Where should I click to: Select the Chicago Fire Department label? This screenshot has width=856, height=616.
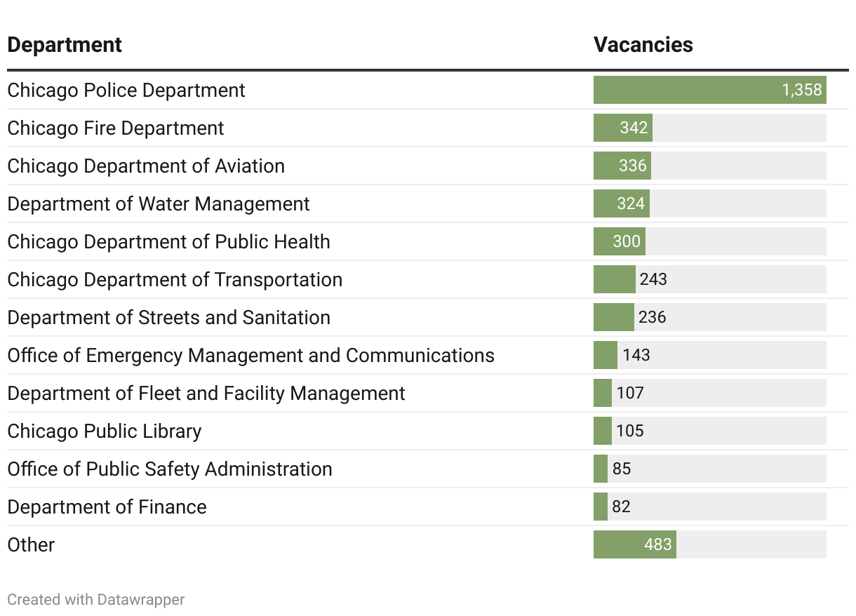pyautogui.click(x=116, y=128)
